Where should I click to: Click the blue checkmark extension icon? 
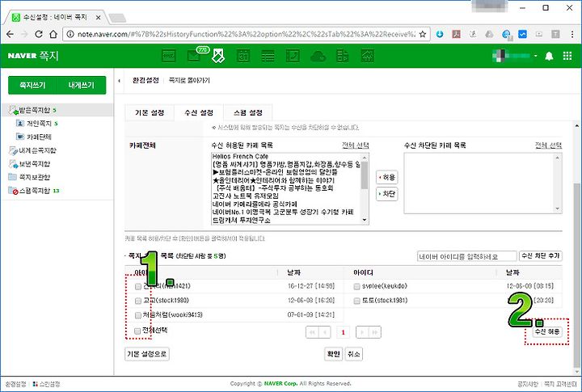[523, 34]
